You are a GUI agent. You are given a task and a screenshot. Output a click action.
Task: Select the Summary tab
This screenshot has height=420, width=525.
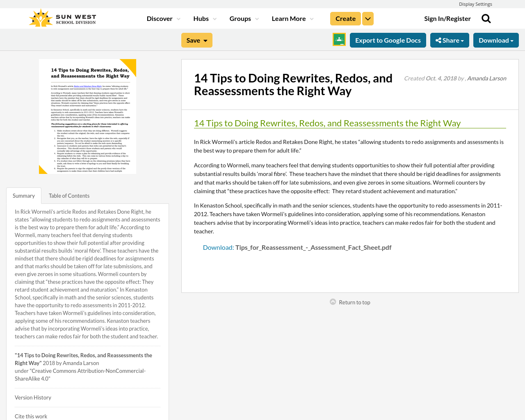pos(23,195)
